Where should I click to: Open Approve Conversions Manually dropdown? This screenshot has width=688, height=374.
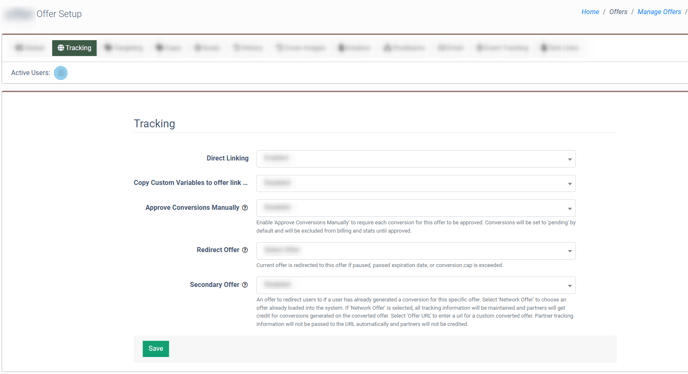coord(416,208)
